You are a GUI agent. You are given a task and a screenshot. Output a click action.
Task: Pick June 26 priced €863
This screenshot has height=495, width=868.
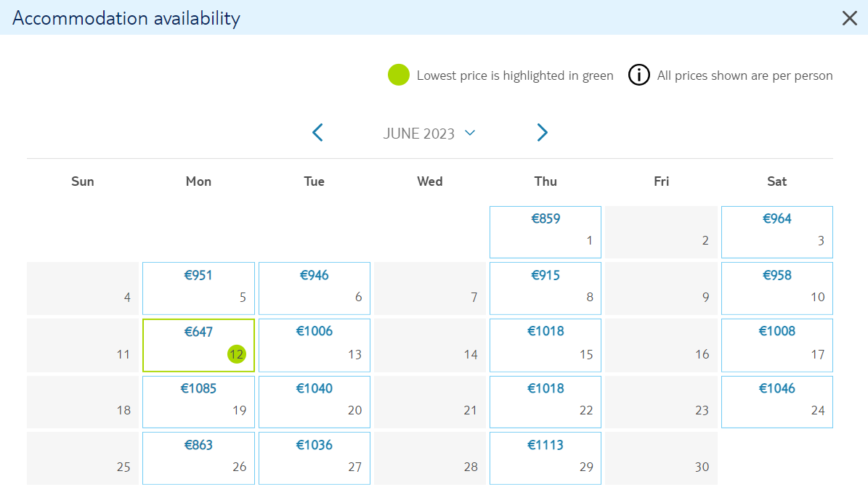pos(199,459)
